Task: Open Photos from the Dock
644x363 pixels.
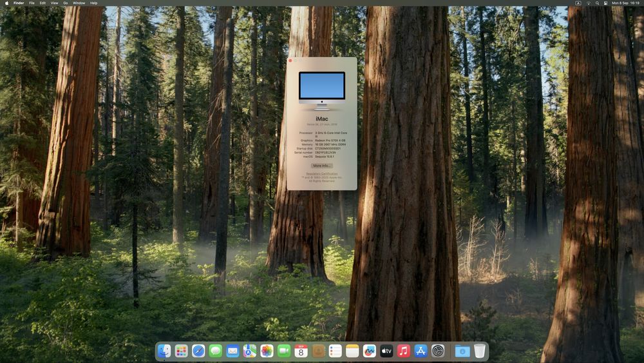Action: pos(267,351)
